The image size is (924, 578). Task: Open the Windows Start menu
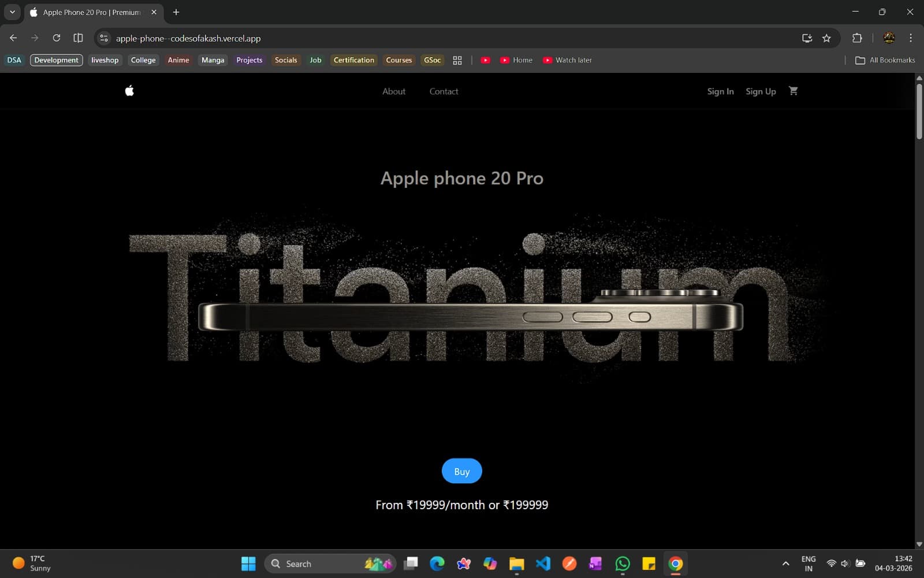tap(248, 564)
